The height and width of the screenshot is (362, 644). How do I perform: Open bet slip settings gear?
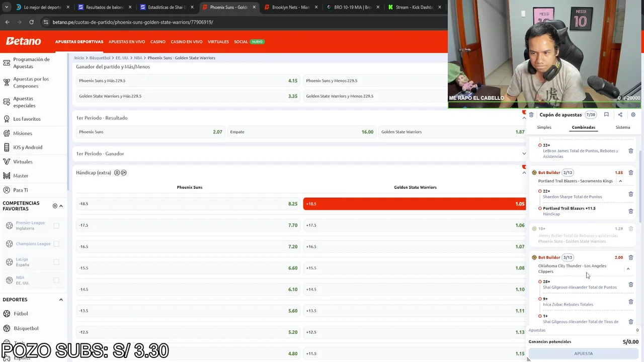pyautogui.click(x=633, y=115)
